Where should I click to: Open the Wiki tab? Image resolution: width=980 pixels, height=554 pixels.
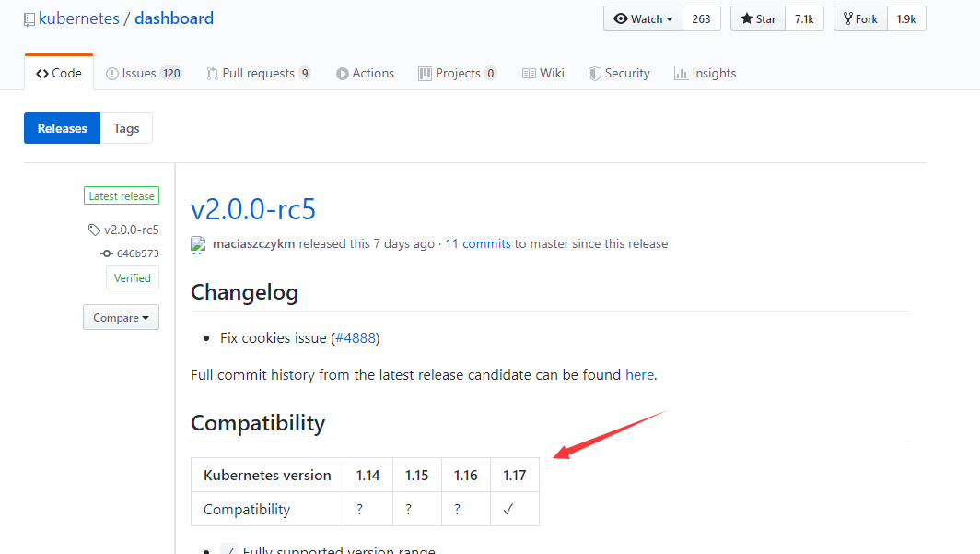[543, 73]
